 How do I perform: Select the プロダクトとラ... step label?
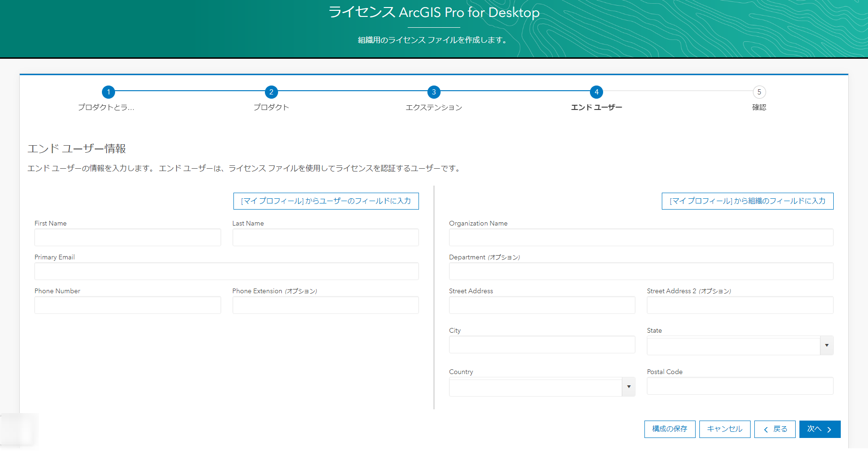coord(106,107)
